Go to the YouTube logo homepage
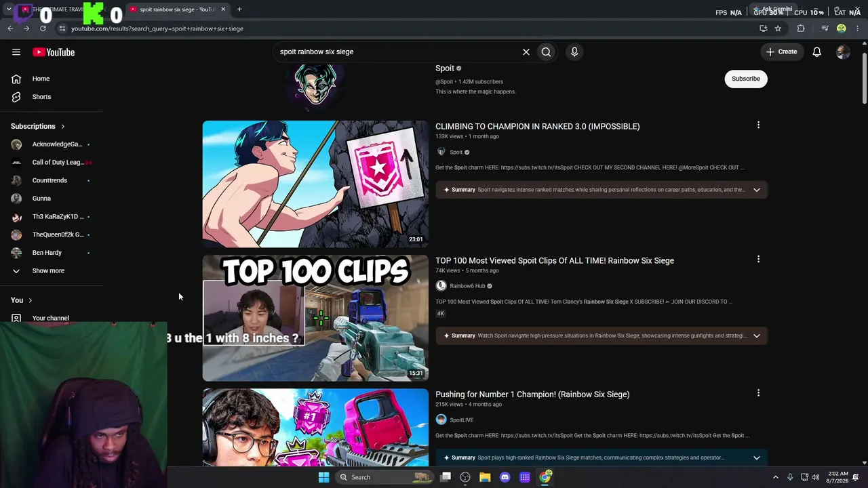This screenshot has height=488, width=868. 54,52
